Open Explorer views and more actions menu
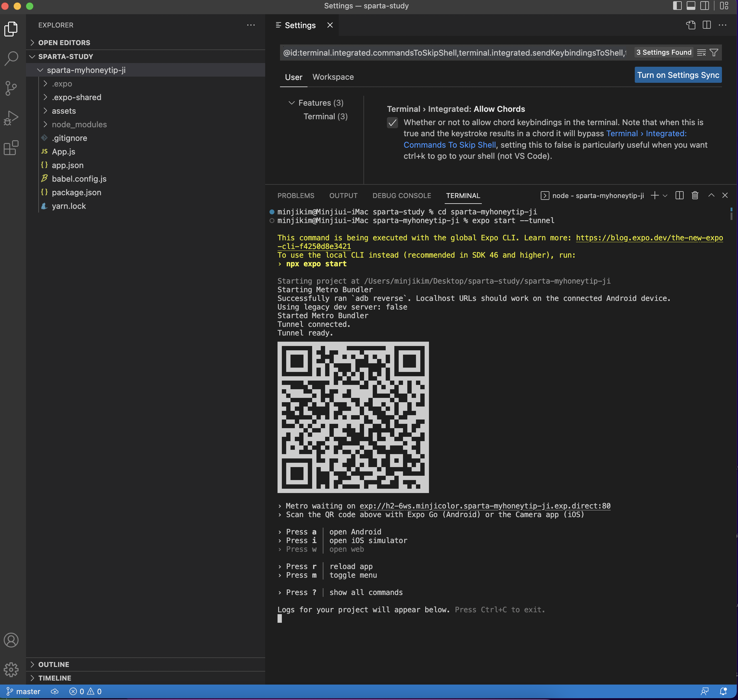Image resolution: width=738 pixels, height=700 pixels. 251,25
